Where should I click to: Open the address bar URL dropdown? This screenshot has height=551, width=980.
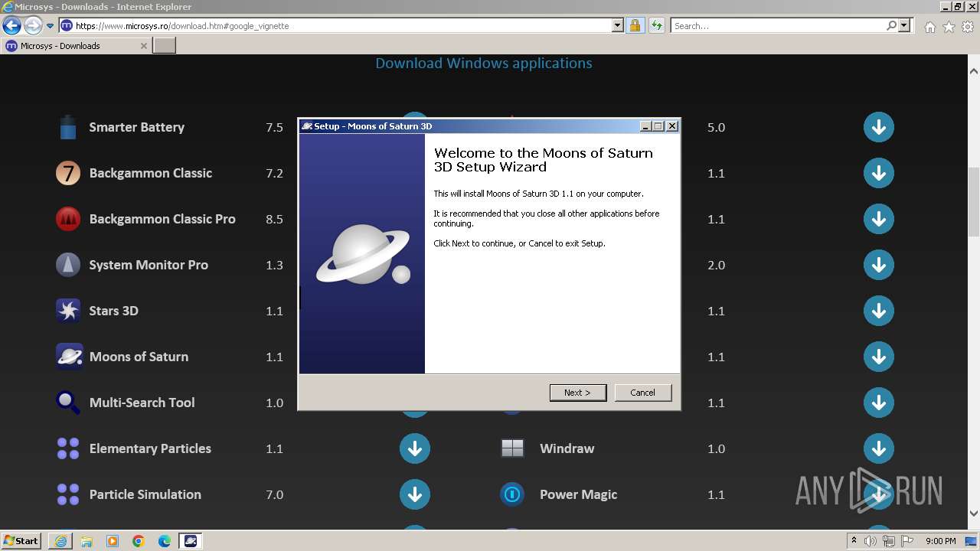tap(618, 25)
